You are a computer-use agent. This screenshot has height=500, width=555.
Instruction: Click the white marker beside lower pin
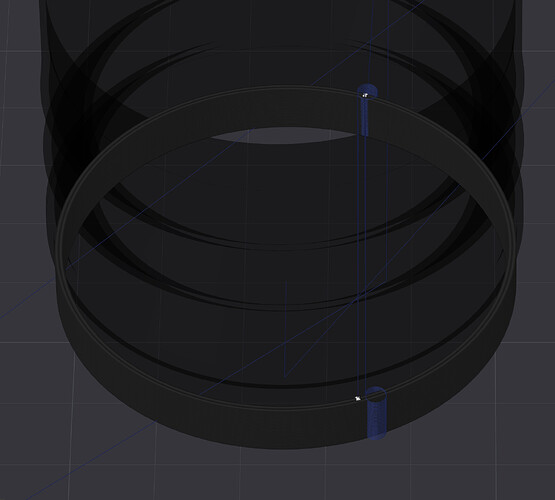pos(358,398)
